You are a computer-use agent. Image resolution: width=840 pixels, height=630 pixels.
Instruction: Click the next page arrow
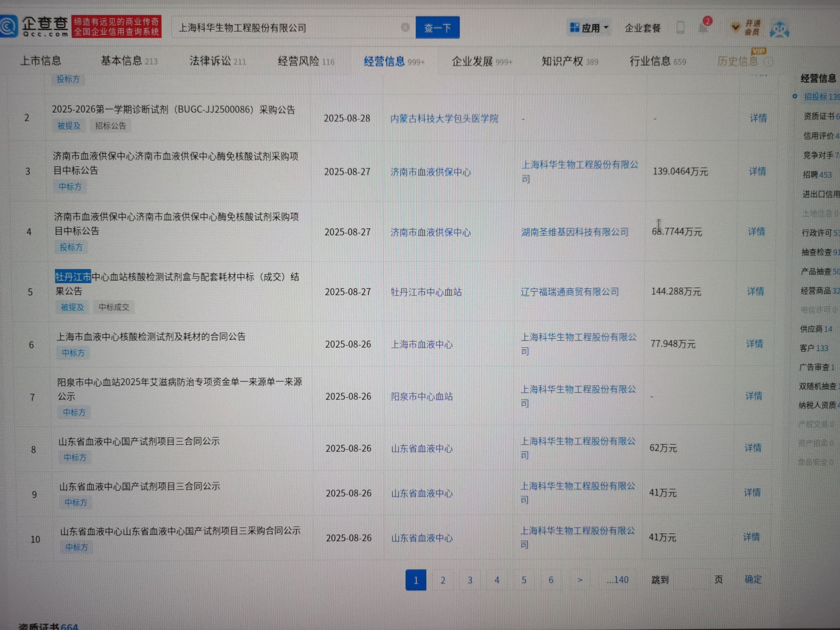(580, 580)
